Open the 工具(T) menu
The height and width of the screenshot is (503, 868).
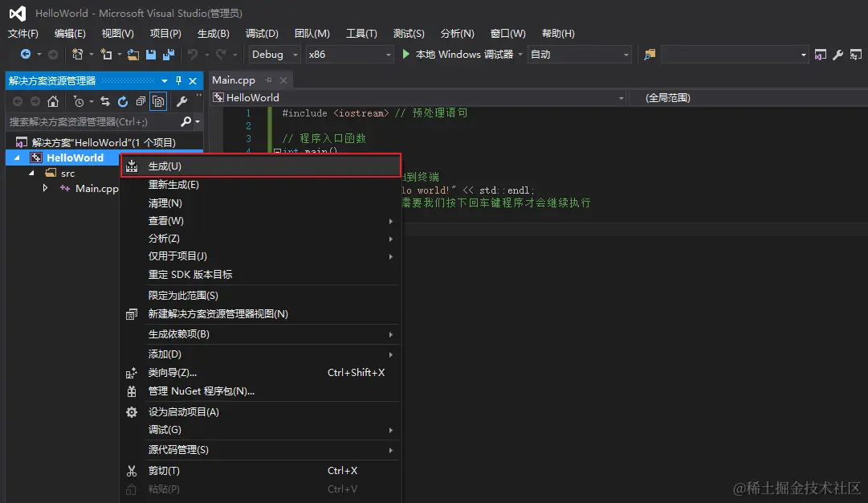pos(361,34)
